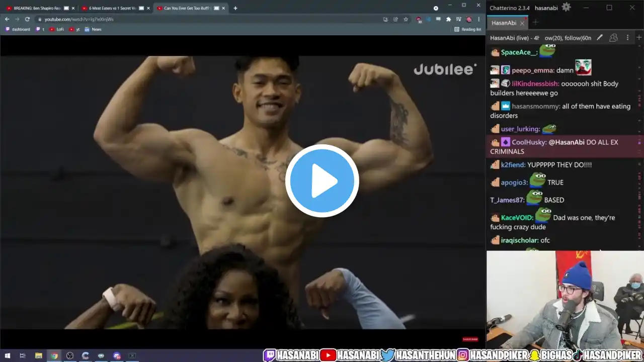
Task: Open the Chrome three-dot menu
Action: coord(478,19)
